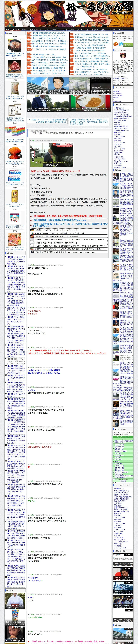Screen dimensions: 138x644
Task: Open the 5ch.net nav item
Action: coord(112,30)
